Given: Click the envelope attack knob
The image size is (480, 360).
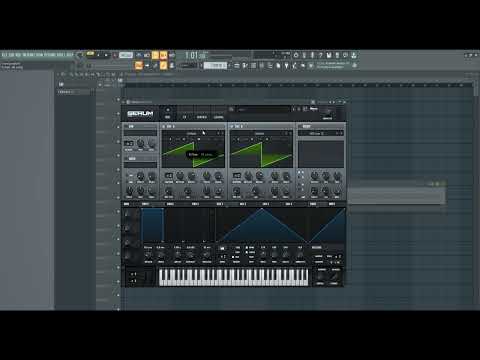Looking at the screenshot, I should click(x=148, y=255).
